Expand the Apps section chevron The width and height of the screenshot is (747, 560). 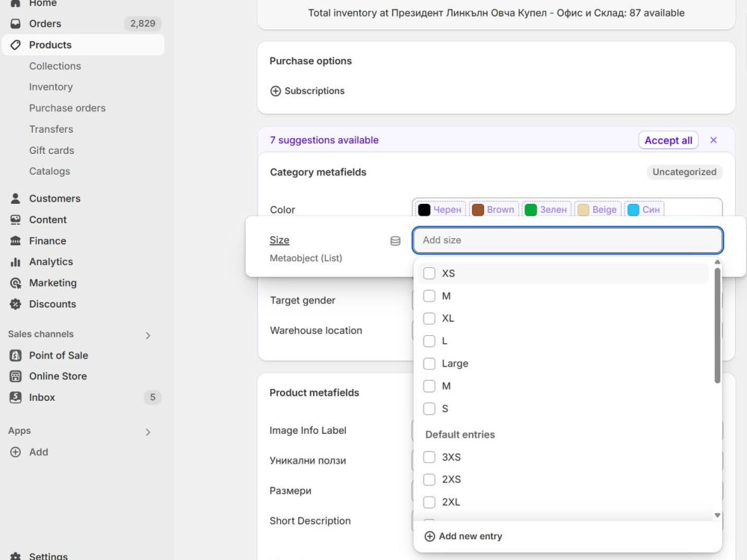[x=148, y=432]
